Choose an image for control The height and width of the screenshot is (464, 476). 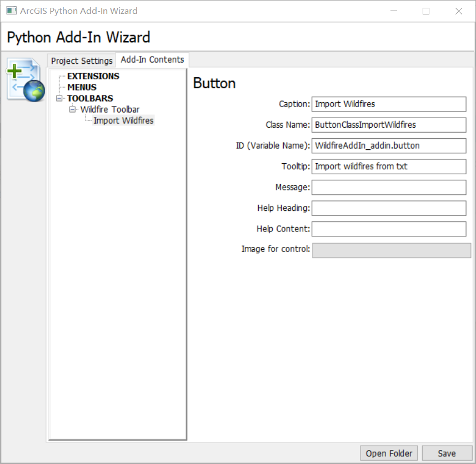[x=391, y=250]
